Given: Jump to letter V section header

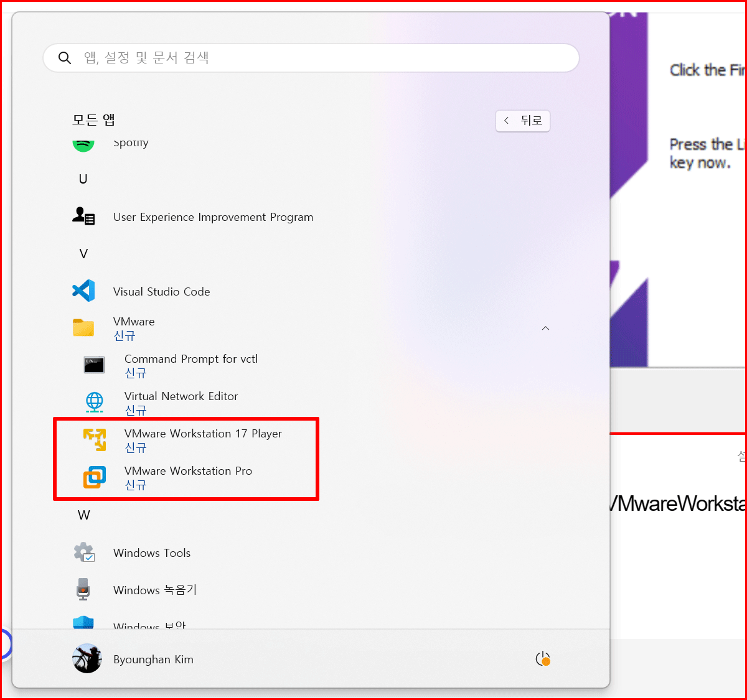Looking at the screenshot, I should point(83,253).
